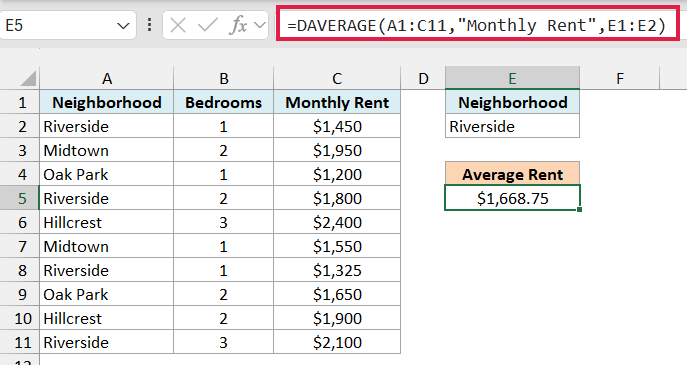Select the Midtown cell in row 3
Image resolution: width=687 pixels, height=365 pixels.
(x=106, y=151)
